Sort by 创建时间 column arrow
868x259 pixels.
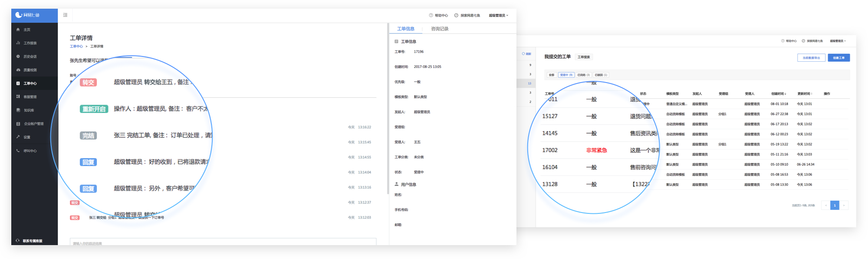[x=785, y=94]
